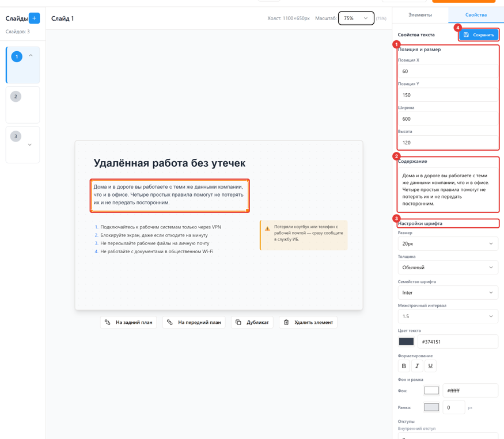Select the title 'Удалённая работа без утечек'
The height and width of the screenshot is (439, 504).
pos(169,163)
